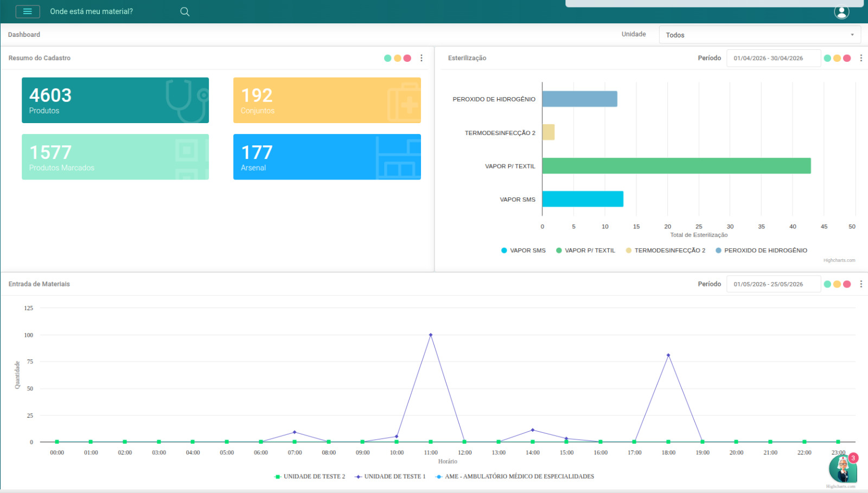Click red dot in Esterilização panel
Screen dimensions: 868x493
(x=847, y=58)
